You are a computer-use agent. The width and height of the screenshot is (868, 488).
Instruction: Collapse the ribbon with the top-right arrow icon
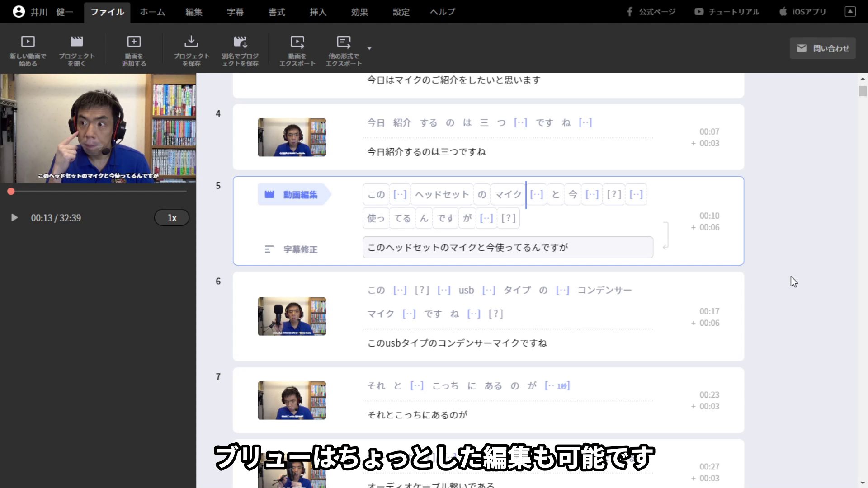(850, 12)
